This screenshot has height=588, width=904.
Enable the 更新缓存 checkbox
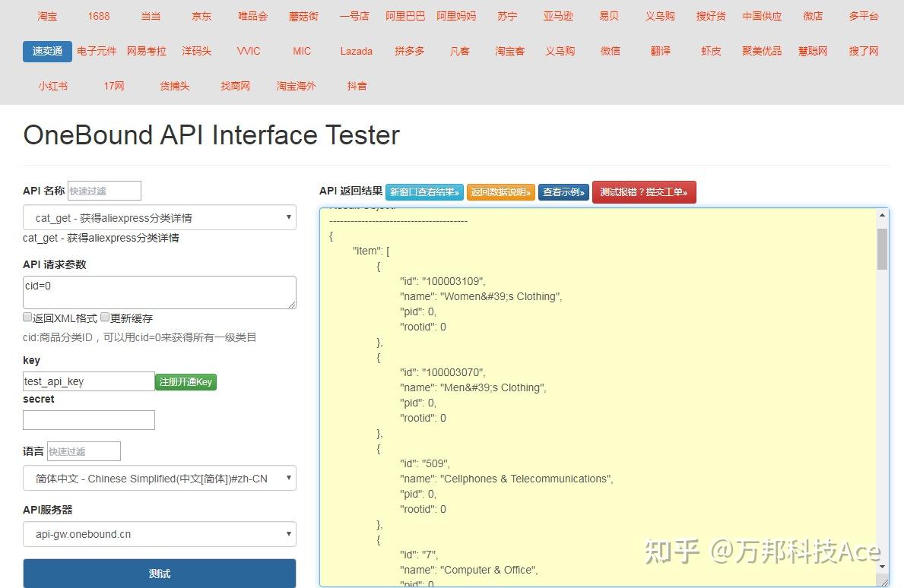(104, 316)
